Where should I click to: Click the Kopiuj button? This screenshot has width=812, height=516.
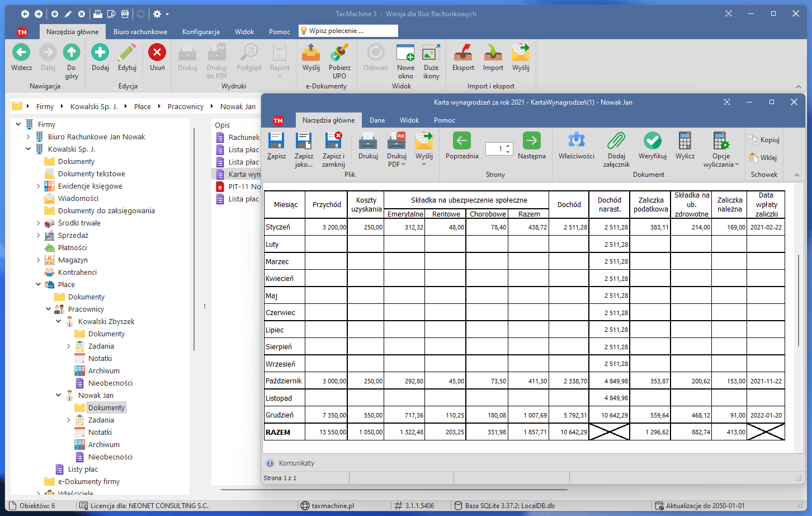click(x=764, y=140)
